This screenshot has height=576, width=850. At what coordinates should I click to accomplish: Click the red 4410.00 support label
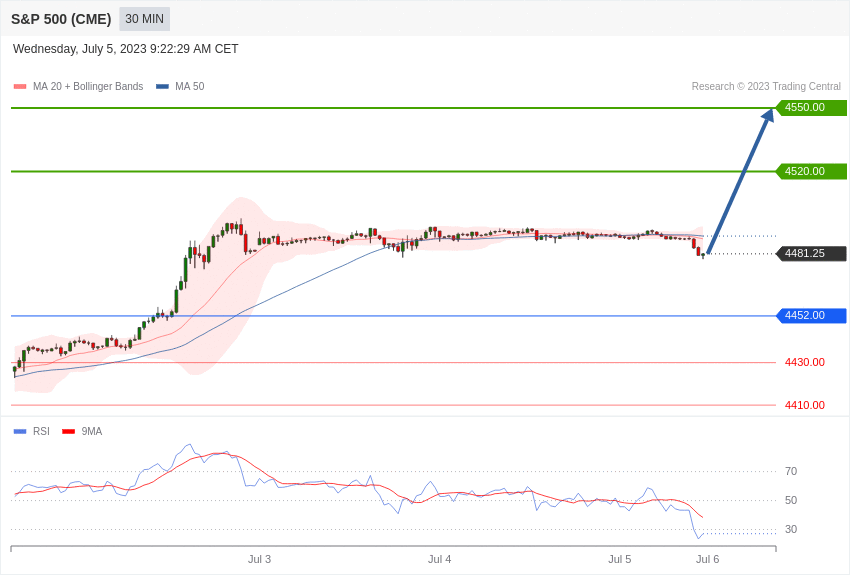pyautogui.click(x=804, y=405)
